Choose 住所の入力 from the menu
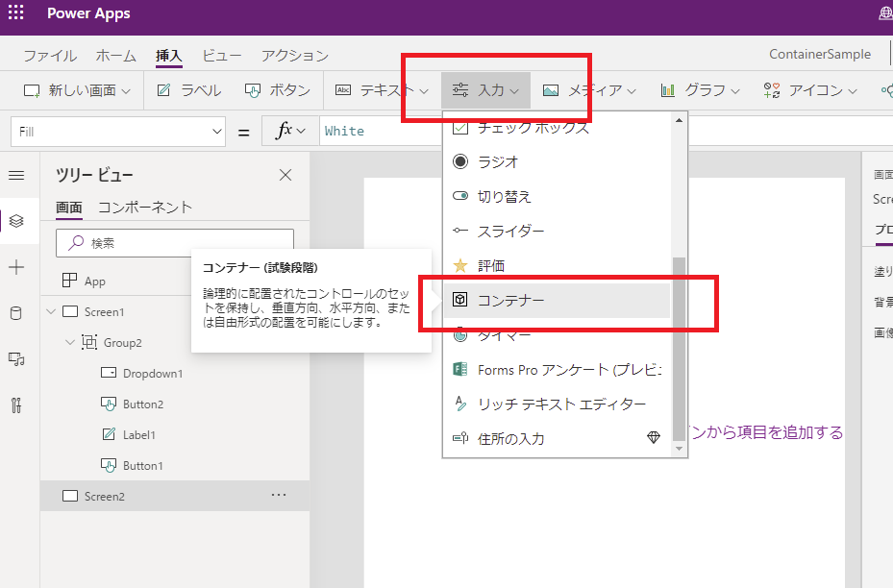 point(557,438)
